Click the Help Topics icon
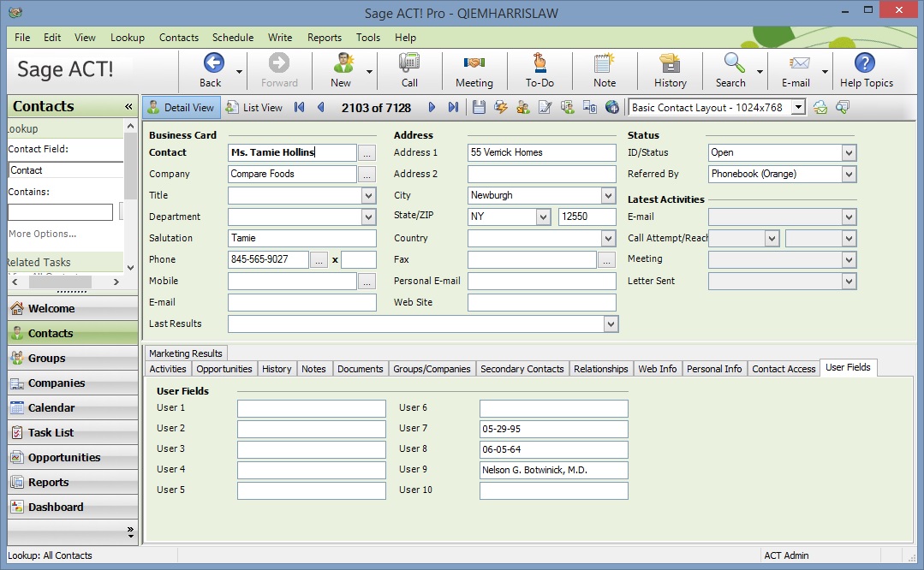This screenshot has height=570, width=924. (x=866, y=64)
